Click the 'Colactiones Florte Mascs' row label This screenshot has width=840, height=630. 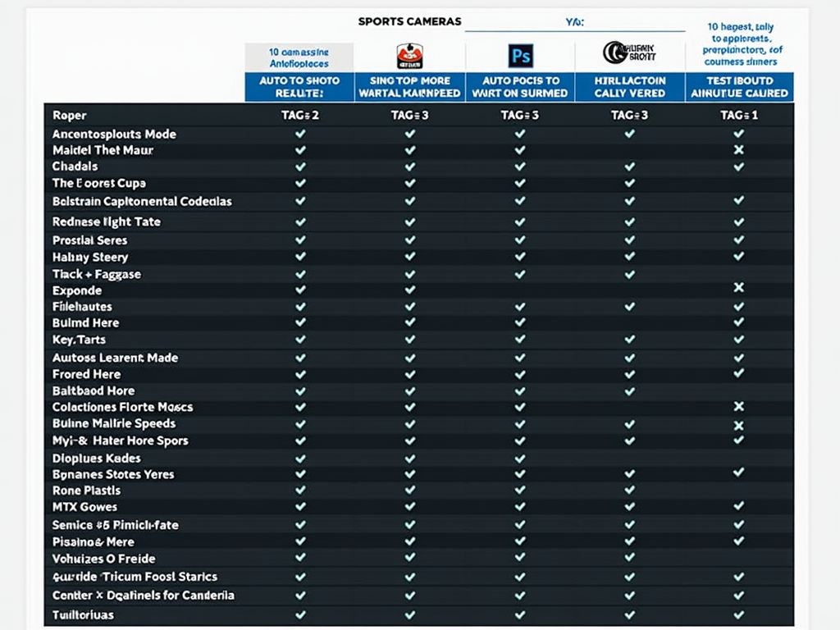tap(123, 407)
